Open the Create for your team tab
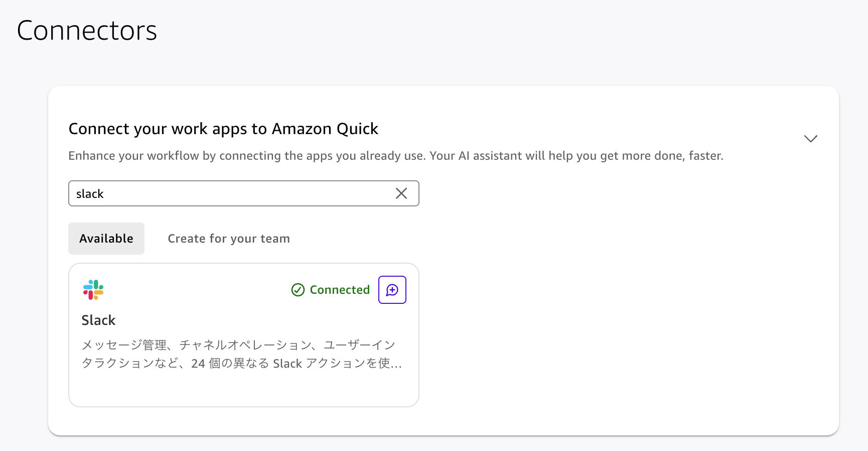The image size is (868, 451). click(x=229, y=239)
